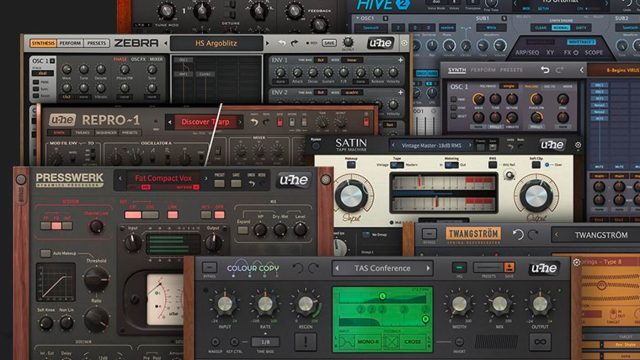Click the undo arrow in the SYNTH panel
Image resolution: width=640 pixels, height=360 pixels.
545,70
